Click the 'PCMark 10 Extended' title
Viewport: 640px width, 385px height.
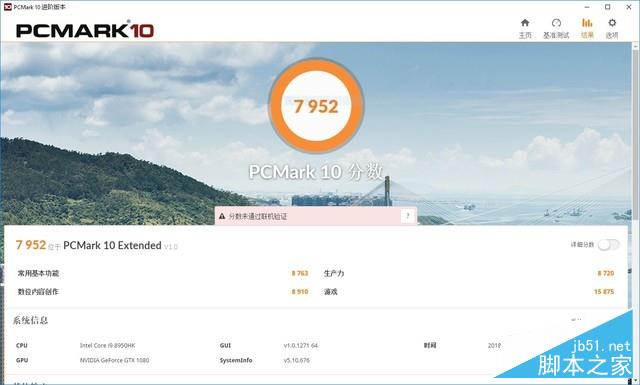pos(113,245)
